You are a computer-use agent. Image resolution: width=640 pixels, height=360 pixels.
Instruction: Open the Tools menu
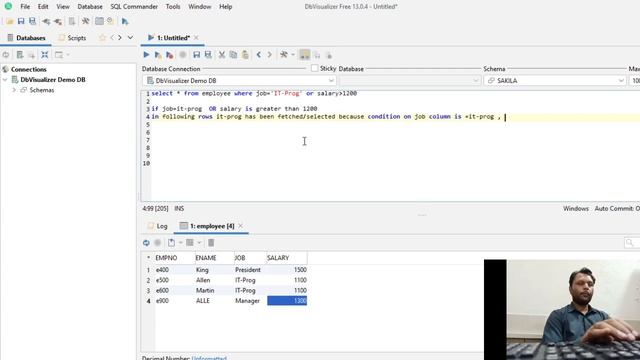[x=173, y=7]
